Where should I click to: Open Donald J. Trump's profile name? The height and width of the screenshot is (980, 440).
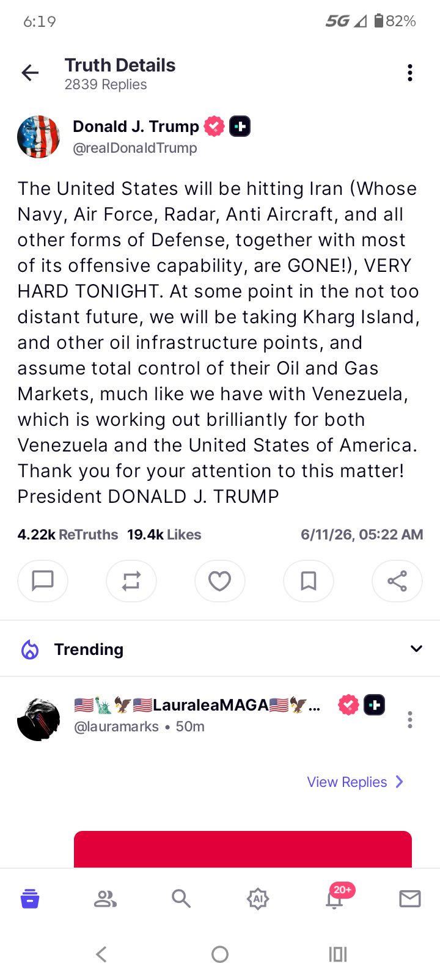pyautogui.click(x=136, y=126)
